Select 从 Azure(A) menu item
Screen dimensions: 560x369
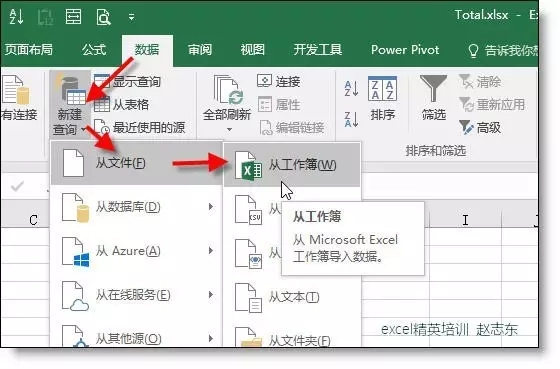click(136, 251)
